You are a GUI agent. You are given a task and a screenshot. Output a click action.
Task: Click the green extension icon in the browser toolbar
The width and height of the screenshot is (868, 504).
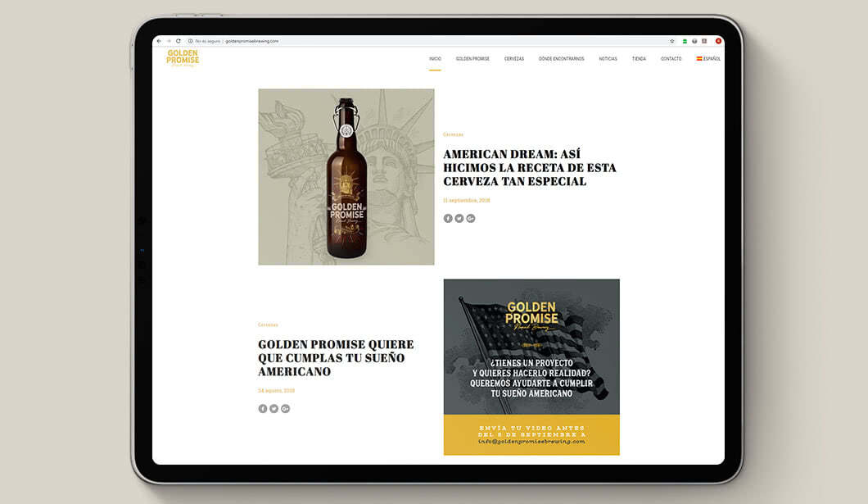pyautogui.click(x=685, y=41)
